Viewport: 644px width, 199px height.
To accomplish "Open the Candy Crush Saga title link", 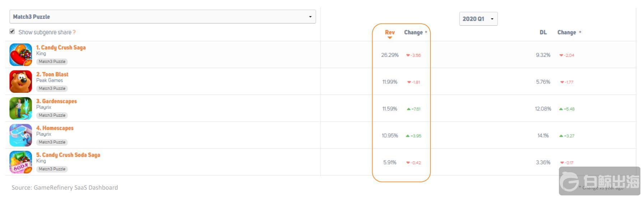I will click(x=61, y=48).
